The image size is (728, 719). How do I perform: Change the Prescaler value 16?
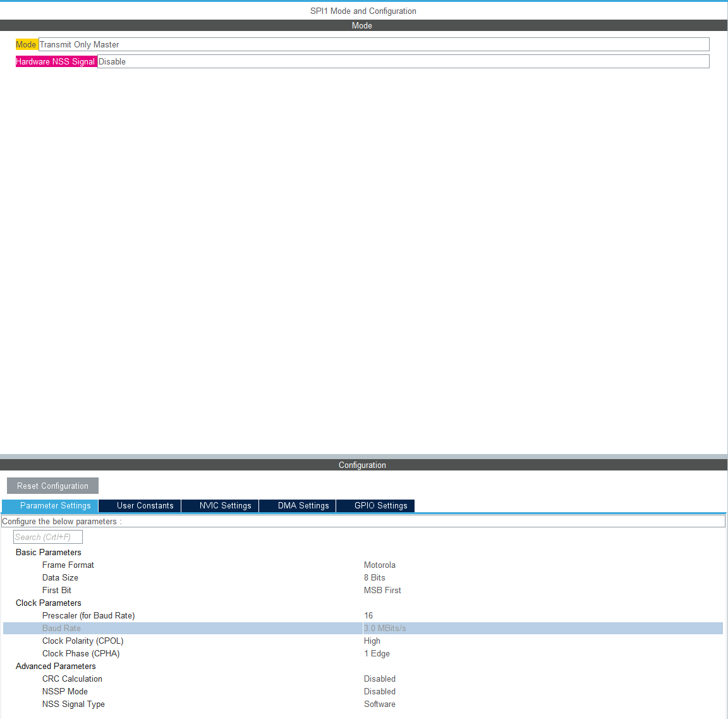(368, 615)
